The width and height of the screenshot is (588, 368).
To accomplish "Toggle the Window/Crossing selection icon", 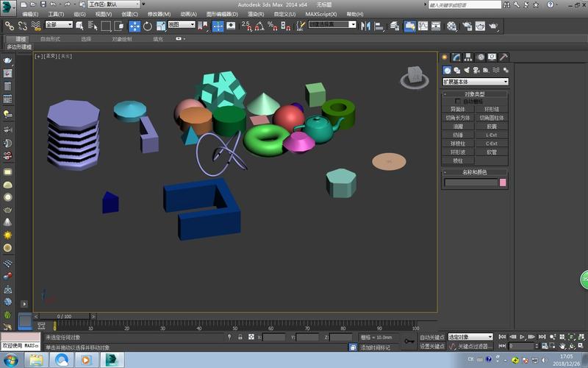I will coord(119,26).
